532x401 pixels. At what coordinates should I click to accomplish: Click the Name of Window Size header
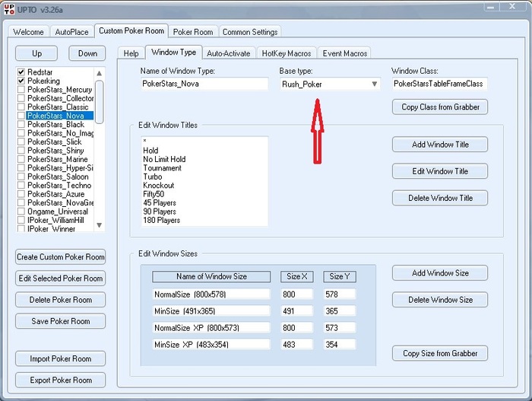(211, 276)
